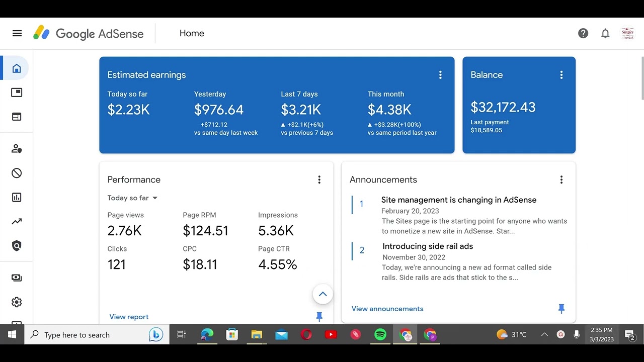Open the Blocking controls icon
This screenshot has height=362, width=644.
click(17, 173)
